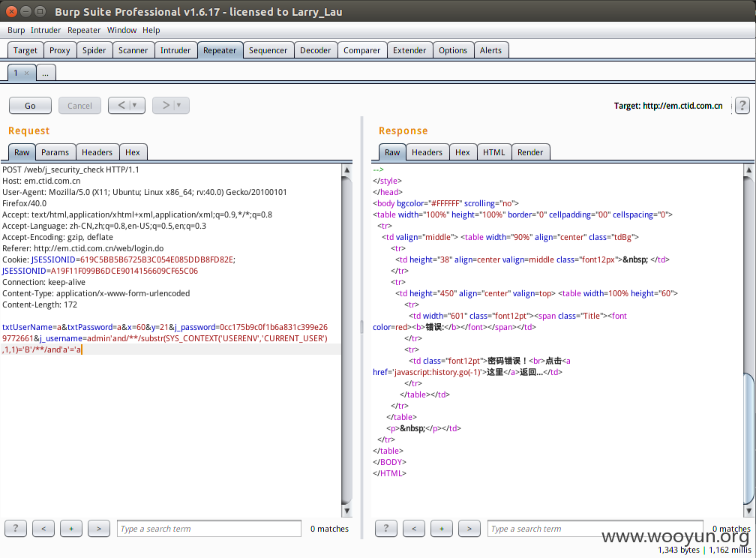This screenshot has height=558, width=756.
Task: Select Repeater tab number 1
Action: pyautogui.click(x=16, y=73)
